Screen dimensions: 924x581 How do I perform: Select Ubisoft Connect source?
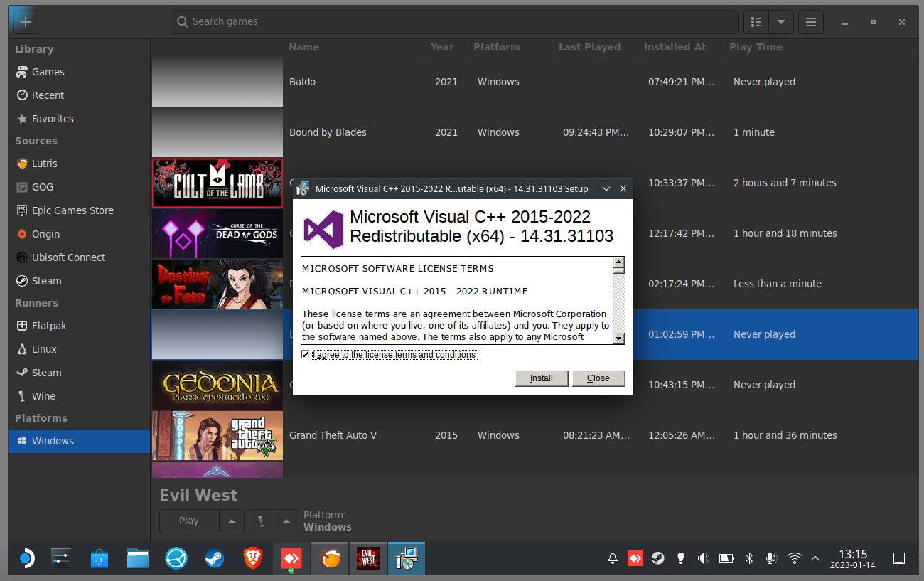click(x=79, y=257)
